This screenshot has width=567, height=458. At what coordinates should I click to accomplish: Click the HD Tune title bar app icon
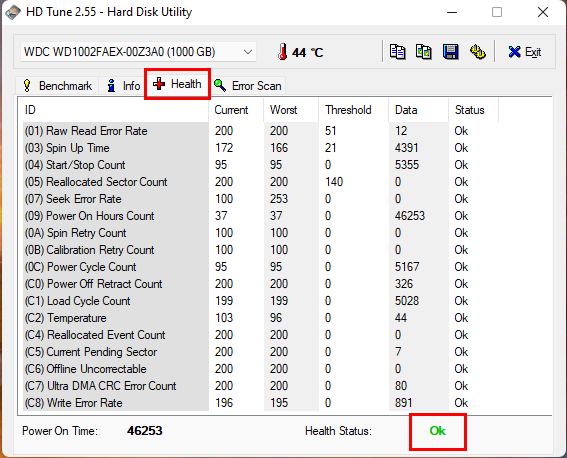pyautogui.click(x=13, y=12)
